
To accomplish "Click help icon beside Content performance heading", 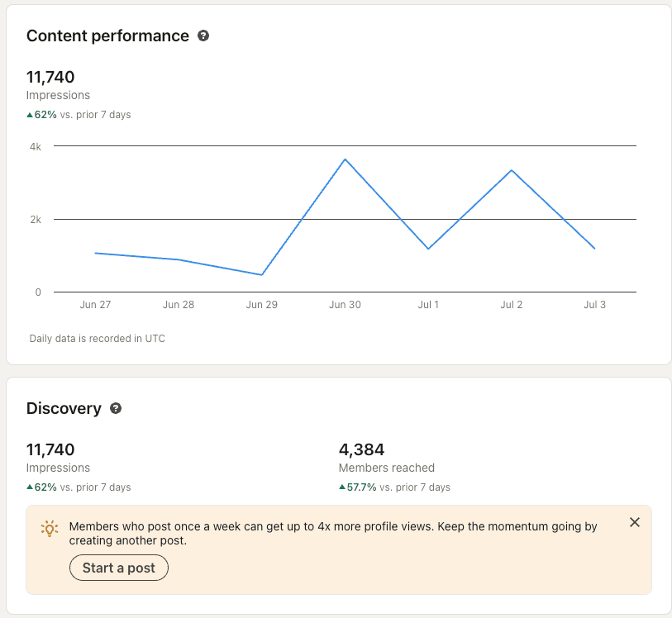I will tap(203, 36).
